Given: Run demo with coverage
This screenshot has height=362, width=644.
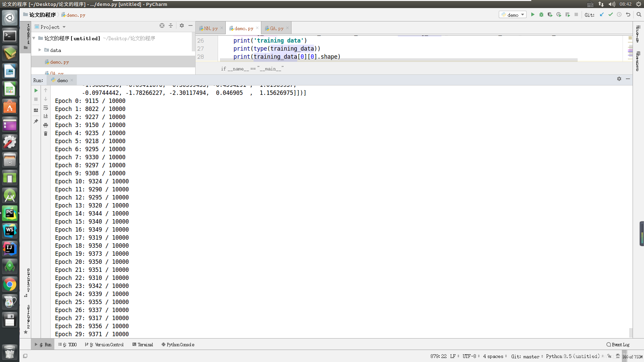Looking at the screenshot, I should (x=550, y=15).
